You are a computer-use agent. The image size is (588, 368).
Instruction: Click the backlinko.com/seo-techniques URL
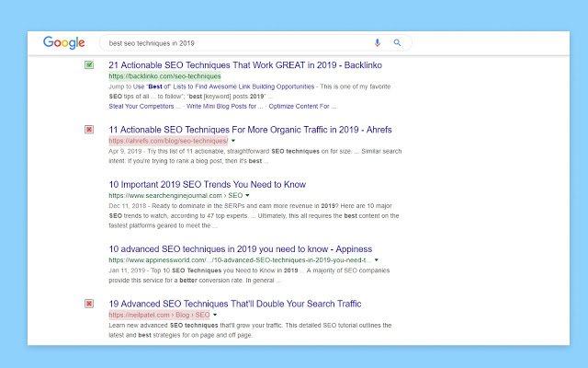(164, 76)
